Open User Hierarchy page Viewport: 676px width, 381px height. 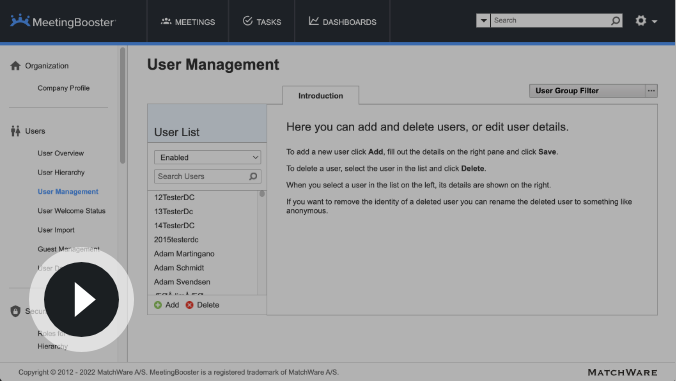click(61, 172)
